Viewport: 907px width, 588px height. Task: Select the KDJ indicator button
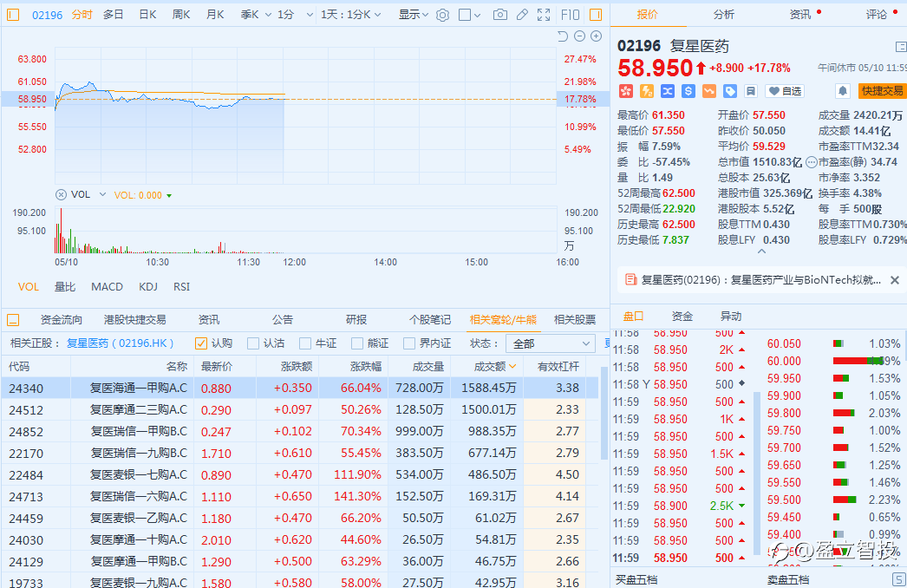[x=148, y=286]
